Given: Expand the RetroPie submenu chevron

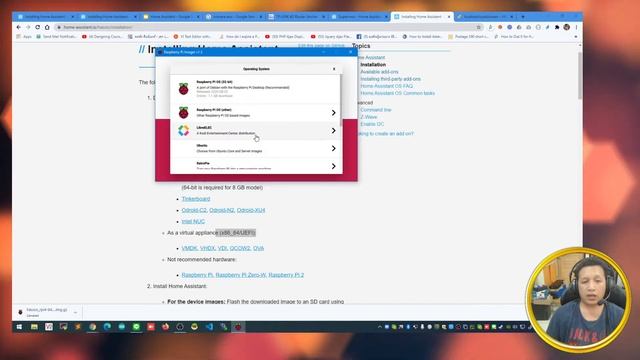Looking at the screenshot, I should 333,166.
